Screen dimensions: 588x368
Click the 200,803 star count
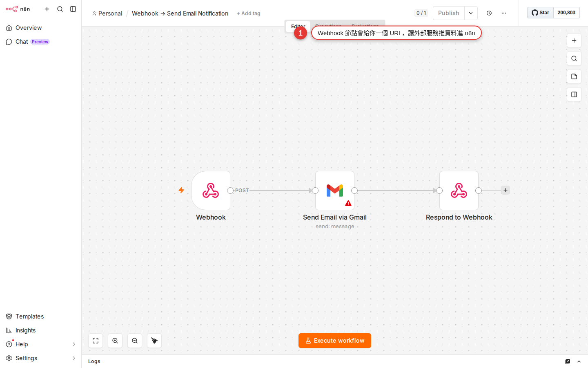coord(566,13)
